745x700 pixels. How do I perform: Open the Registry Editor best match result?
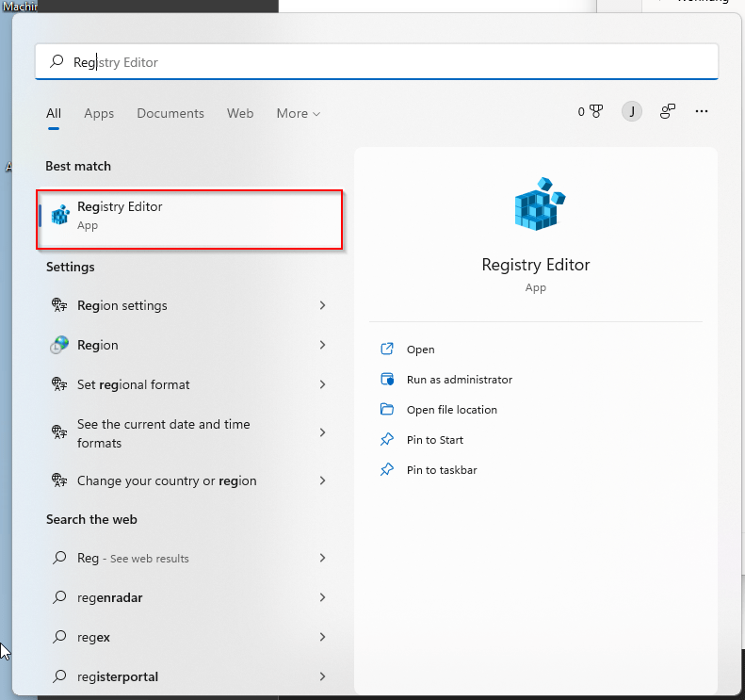(x=188, y=216)
